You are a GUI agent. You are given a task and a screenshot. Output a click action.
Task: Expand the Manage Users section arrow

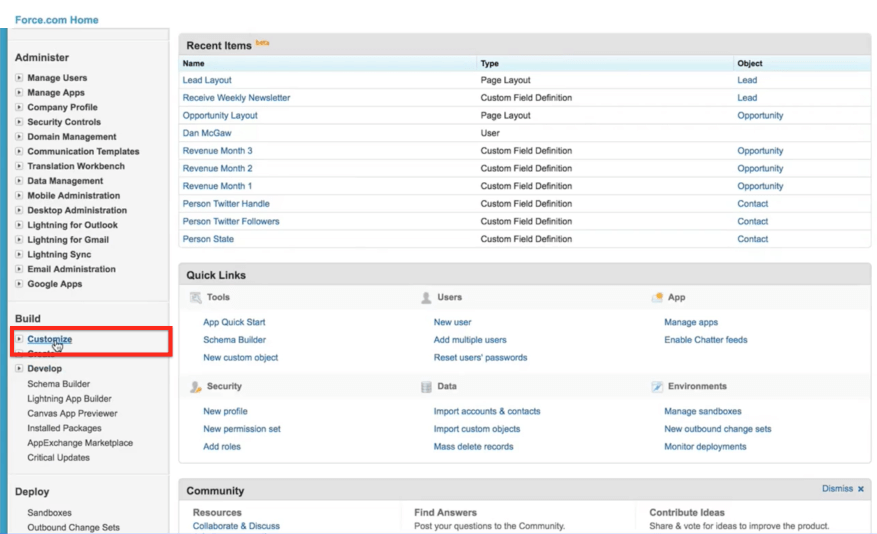point(19,78)
